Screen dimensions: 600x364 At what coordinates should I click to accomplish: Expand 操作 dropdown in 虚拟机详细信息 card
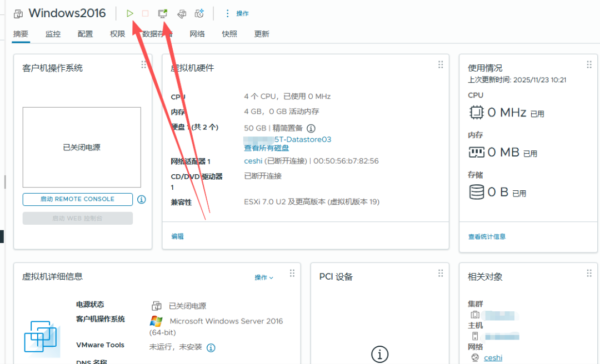pos(264,277)
